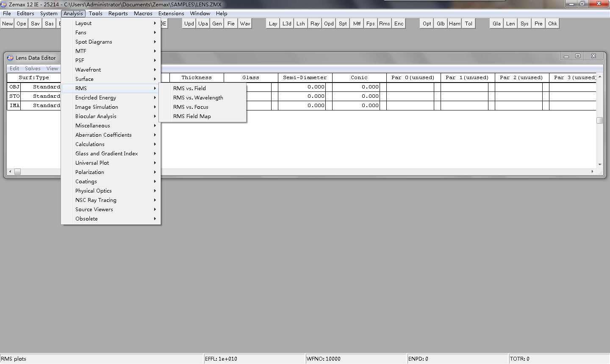Select RMS vs. Field submenu item
The width and height of the screenshot is (610, 364).
pyautogui.click(x=202, y=88)
